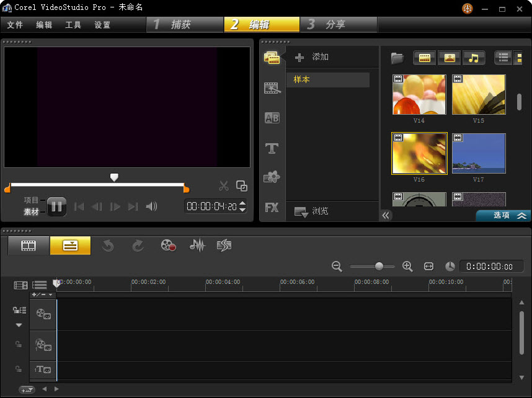This screenshot has width=532, height=398.
Task: Open the Title (T) category
Action: (272, 149)
